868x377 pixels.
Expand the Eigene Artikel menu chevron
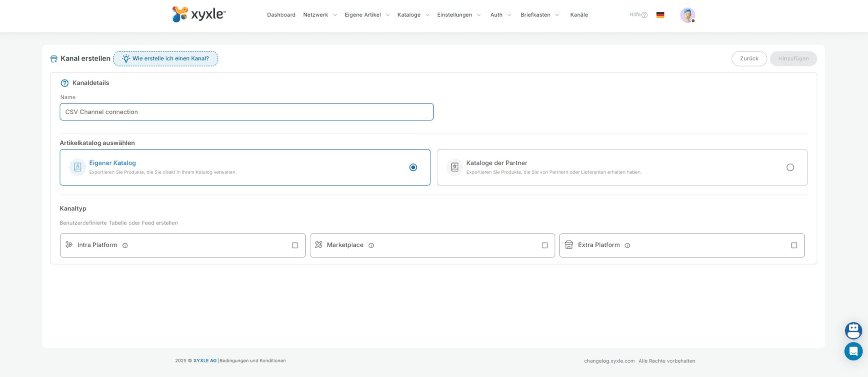[x=388, y=15]
